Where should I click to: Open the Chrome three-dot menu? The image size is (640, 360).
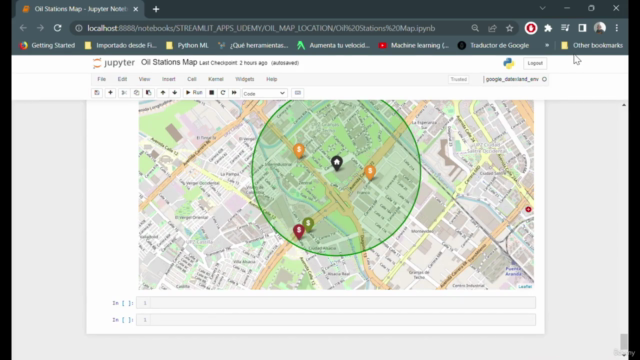[x=617, y=28]
